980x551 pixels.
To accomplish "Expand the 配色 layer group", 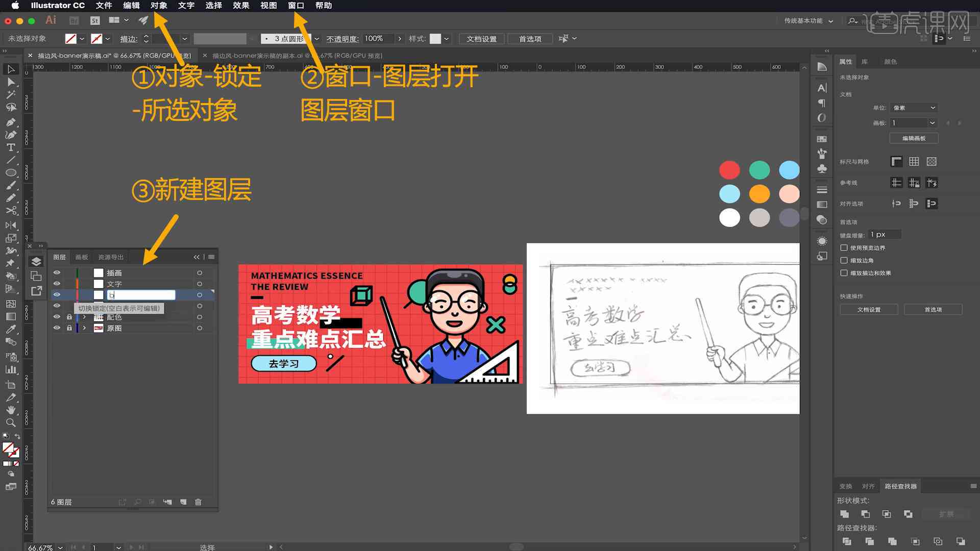I will [x=84, y=317].
